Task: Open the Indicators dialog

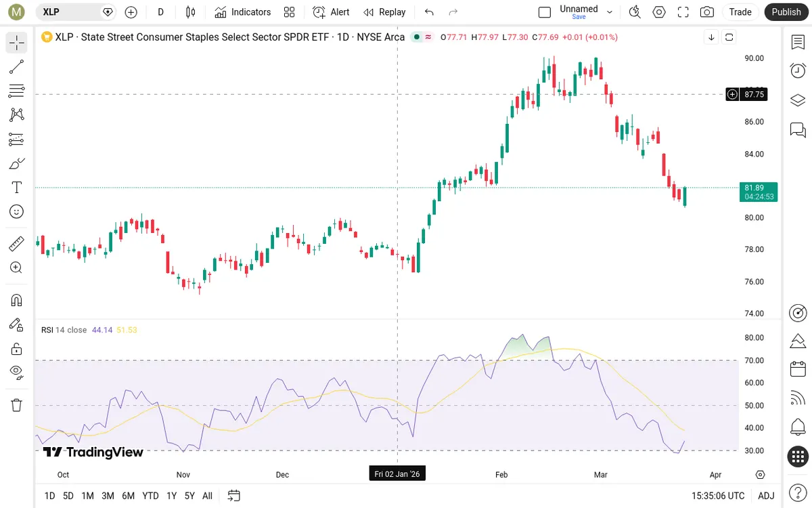Action: pyautogui.click(x=242, y=12)
